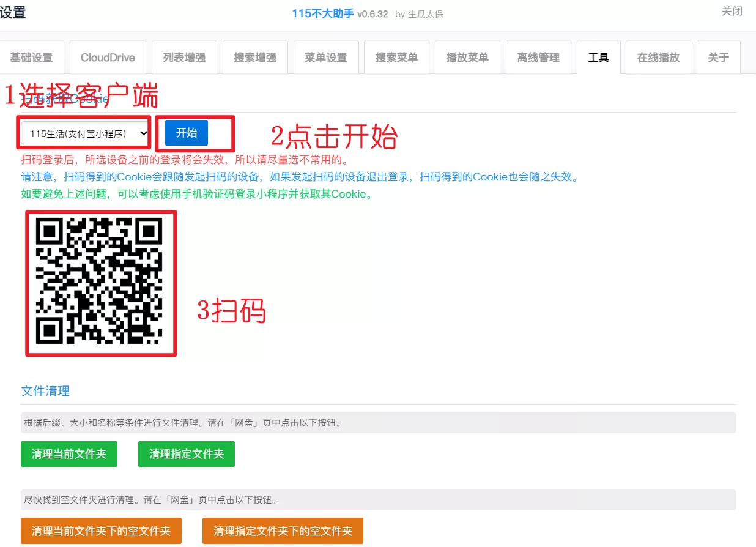Click the blue 开始 button
This screenshot has height=547, width=756.
(x=187, y=133)
